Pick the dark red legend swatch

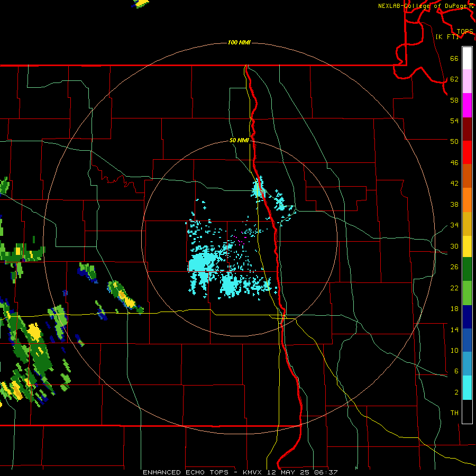click(467, 129)
